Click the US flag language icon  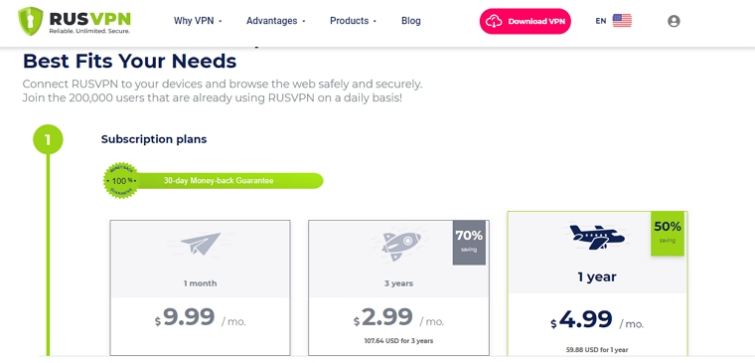pos(622,21)
